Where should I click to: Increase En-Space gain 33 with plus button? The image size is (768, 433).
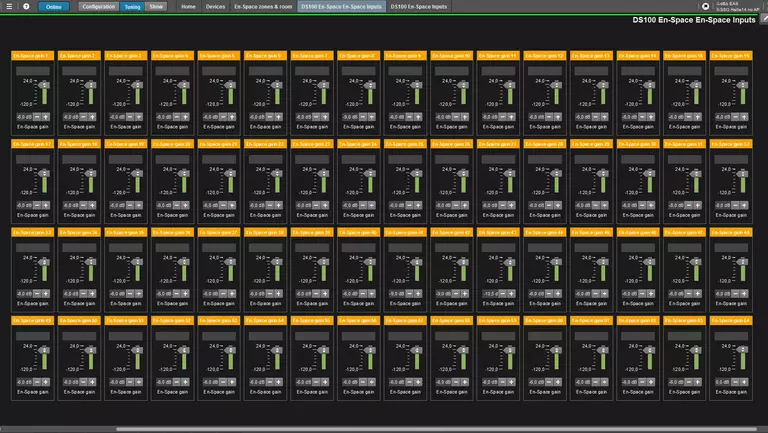46,293
